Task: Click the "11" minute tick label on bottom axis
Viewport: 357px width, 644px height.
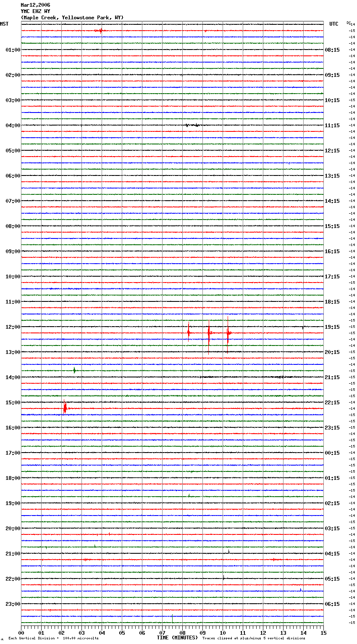Action: click(x=243, y=633)
